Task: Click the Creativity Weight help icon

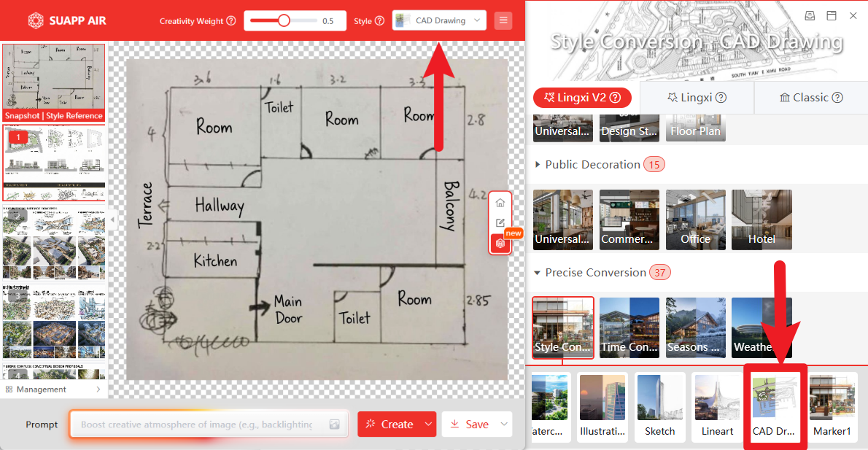Action: pos(231,21)
